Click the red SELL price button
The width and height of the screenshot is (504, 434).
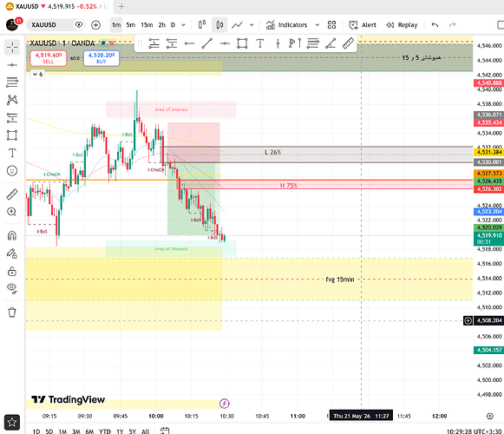[49, 58]
